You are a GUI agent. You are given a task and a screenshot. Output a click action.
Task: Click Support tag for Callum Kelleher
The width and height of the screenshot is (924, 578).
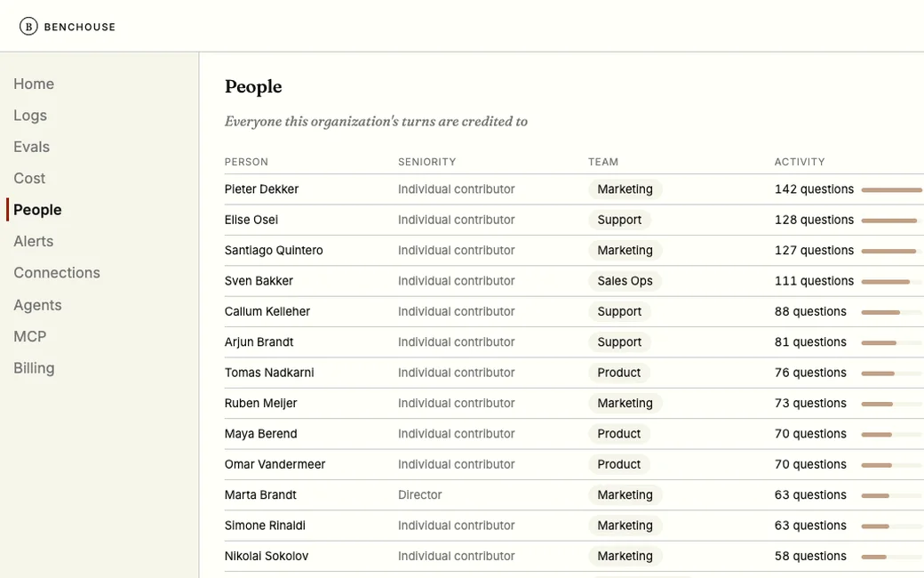pos(619,311)
